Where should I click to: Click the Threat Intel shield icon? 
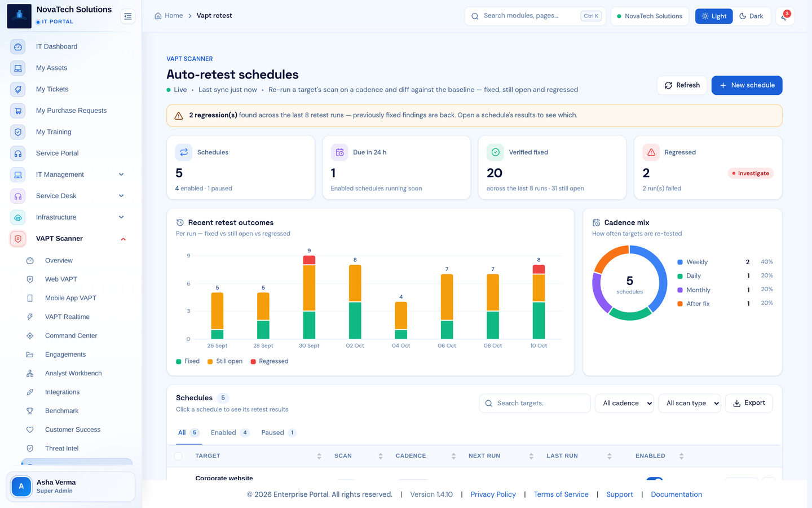tap(30, 449)
